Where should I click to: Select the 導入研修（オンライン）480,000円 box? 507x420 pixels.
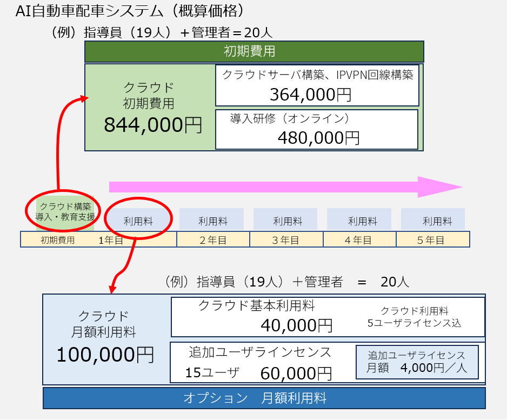coord(317,129)
